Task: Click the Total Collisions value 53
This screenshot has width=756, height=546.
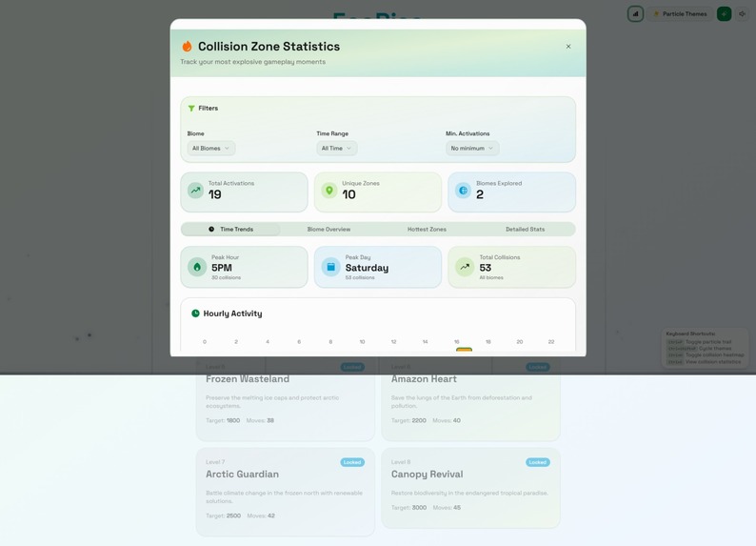Action: coord(486,268)
